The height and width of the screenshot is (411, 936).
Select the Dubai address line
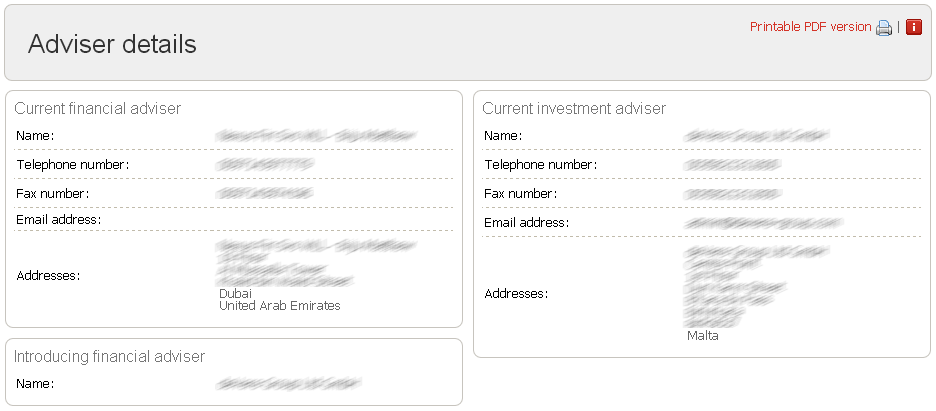point(236,293)
